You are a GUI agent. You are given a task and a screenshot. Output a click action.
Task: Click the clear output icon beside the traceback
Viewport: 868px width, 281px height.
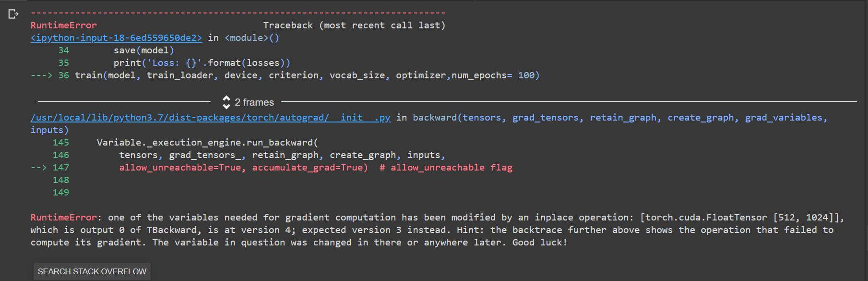[x=13, y=14]
